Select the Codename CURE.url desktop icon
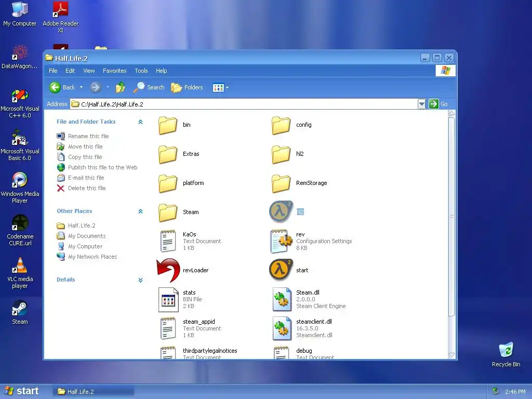The height and width of the screenshot is (399, 532). [x=20, y=230]
